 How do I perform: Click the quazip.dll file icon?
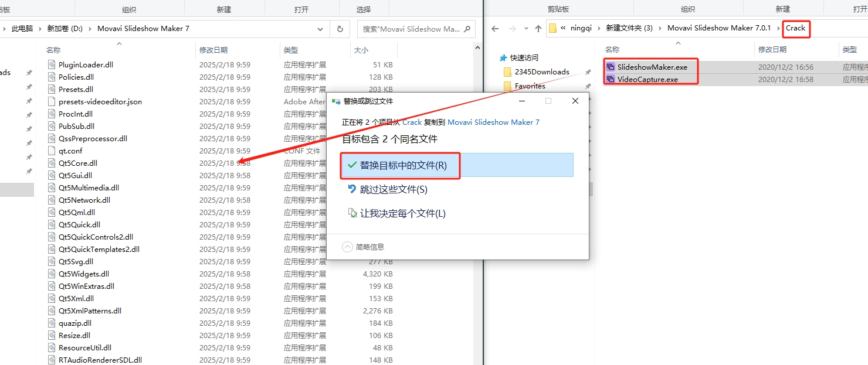click(52, 323)
